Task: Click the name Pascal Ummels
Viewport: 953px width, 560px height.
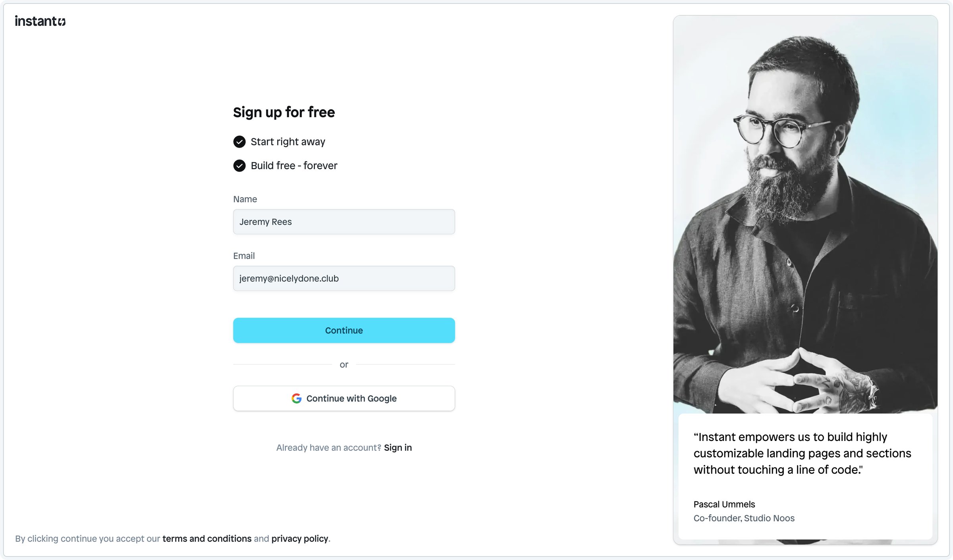Action: pos(724,504)
